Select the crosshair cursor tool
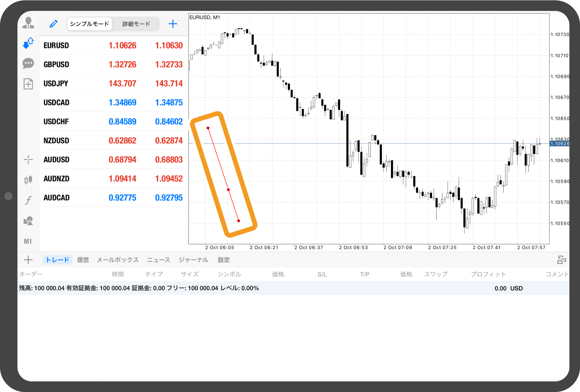 28,160
